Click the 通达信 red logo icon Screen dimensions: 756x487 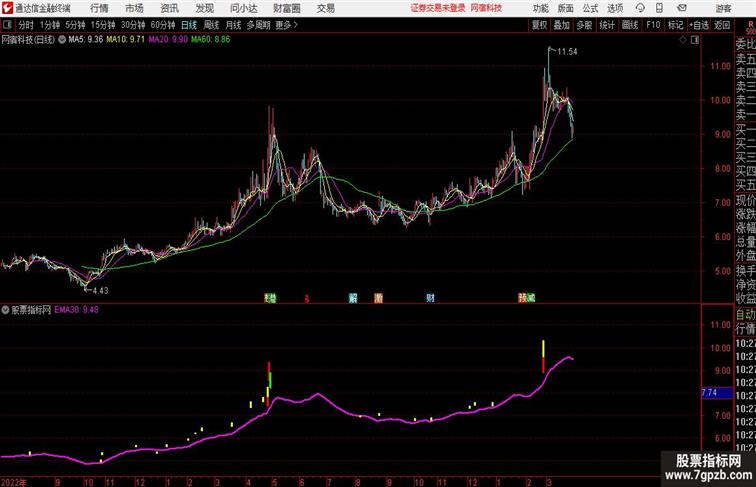(7, 8)
